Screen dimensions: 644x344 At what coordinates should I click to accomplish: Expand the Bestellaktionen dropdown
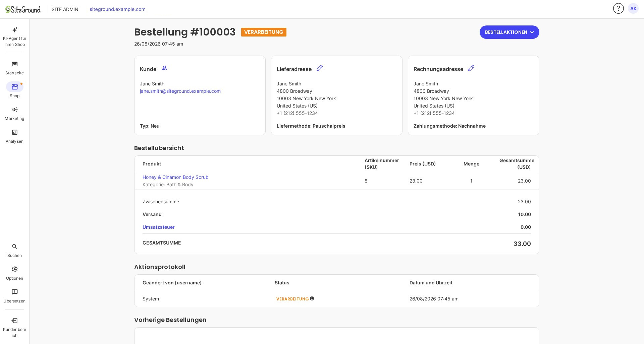click(509, 32)
